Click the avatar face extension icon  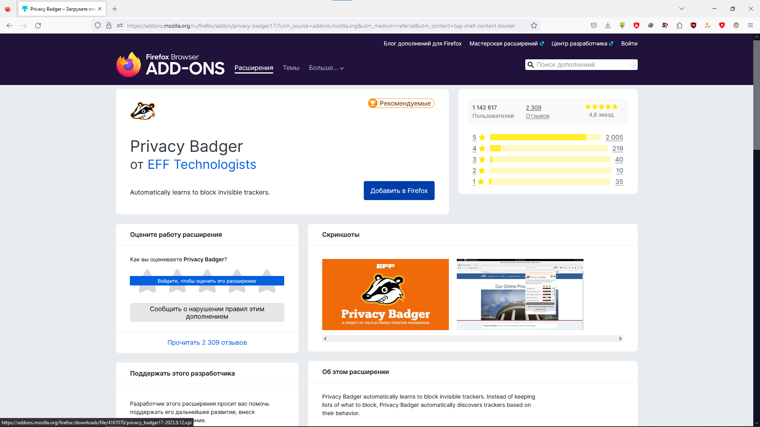(x=736, y=26)
